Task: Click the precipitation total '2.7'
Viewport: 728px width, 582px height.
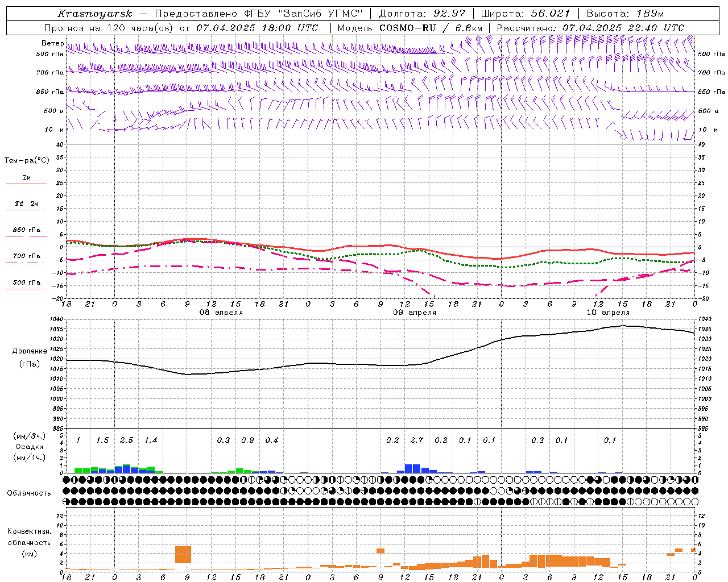Action: point(417,440)
